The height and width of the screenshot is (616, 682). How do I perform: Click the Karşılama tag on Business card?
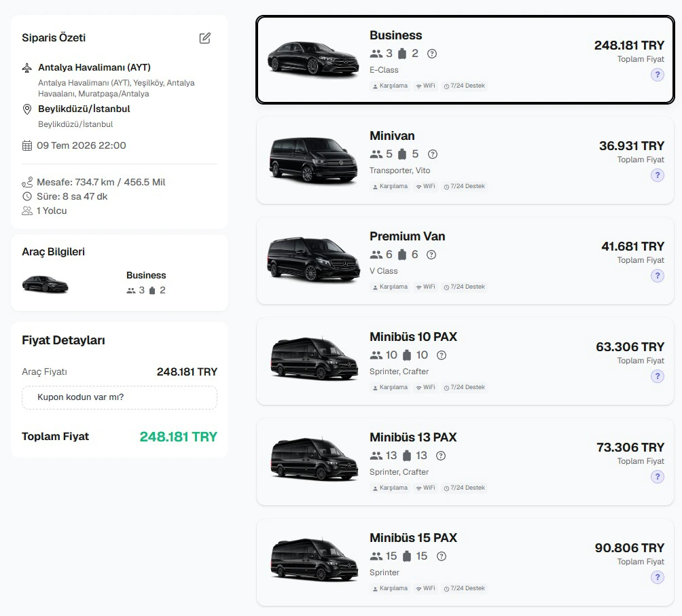pyautogui.click(x=390, y=86)
